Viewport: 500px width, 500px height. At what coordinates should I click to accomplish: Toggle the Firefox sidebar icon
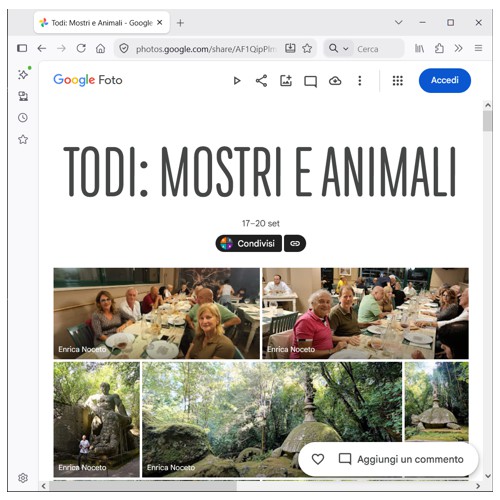point(22,48)
